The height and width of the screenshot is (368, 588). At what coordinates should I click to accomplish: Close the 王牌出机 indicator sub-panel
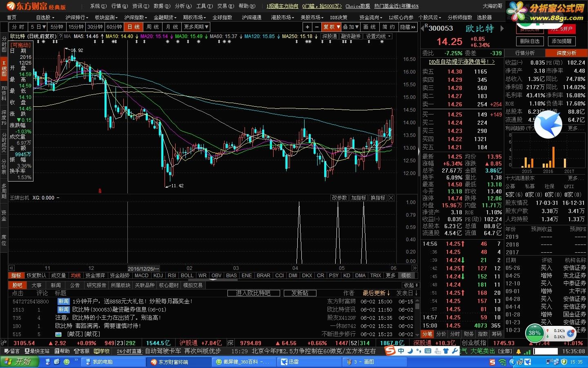[391, 198]
